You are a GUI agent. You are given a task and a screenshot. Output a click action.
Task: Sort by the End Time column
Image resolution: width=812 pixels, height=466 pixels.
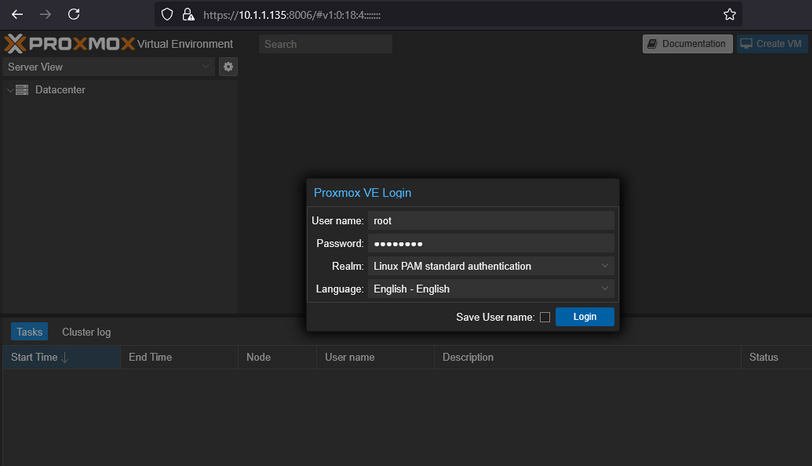pos(179,357)
